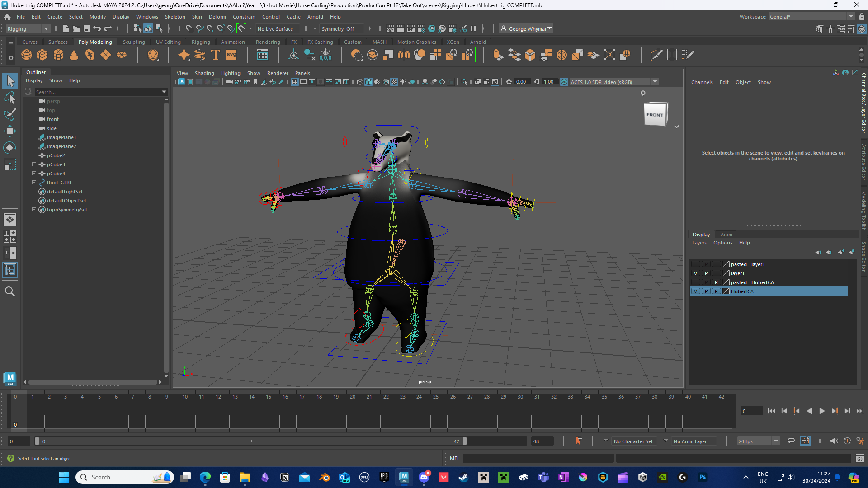The height and width of the screenshot is (488, 868).
Task: Open the Deform menu
Action: (x=217, y=17)
